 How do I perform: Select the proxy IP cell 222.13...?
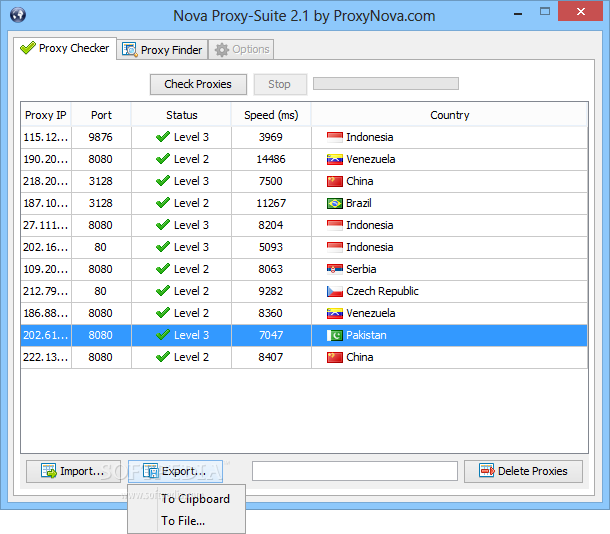pyautogui.click(x=46, y=357)
